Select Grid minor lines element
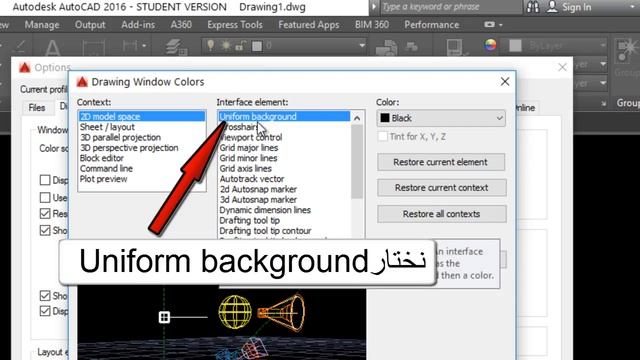Image resolution: width=640 pixels, height=360 pixels. [x=248, y=158]
